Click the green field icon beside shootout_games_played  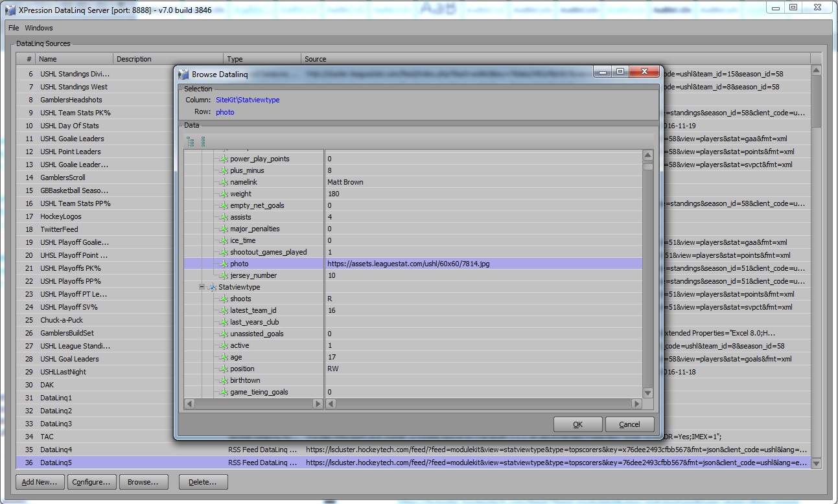pos(224,252)
